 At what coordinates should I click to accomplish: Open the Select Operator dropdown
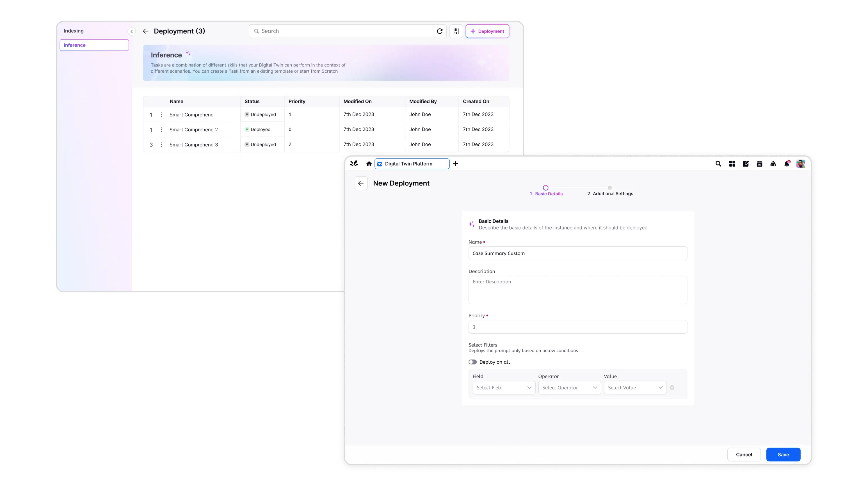[570, 388]
